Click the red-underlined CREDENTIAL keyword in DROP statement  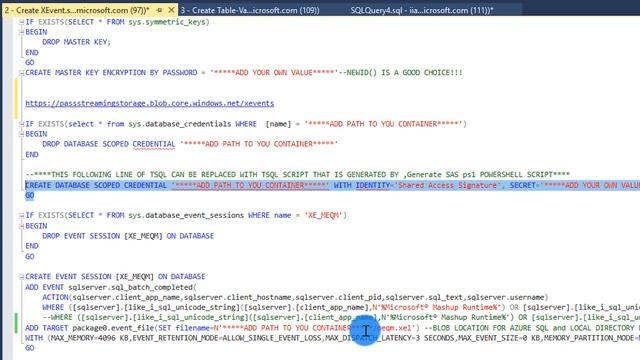point(153,144)
